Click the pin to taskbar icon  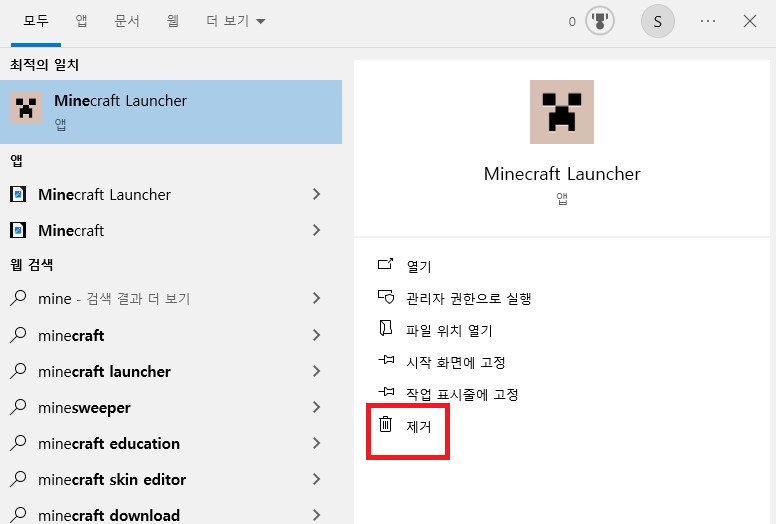coord(386,392)
